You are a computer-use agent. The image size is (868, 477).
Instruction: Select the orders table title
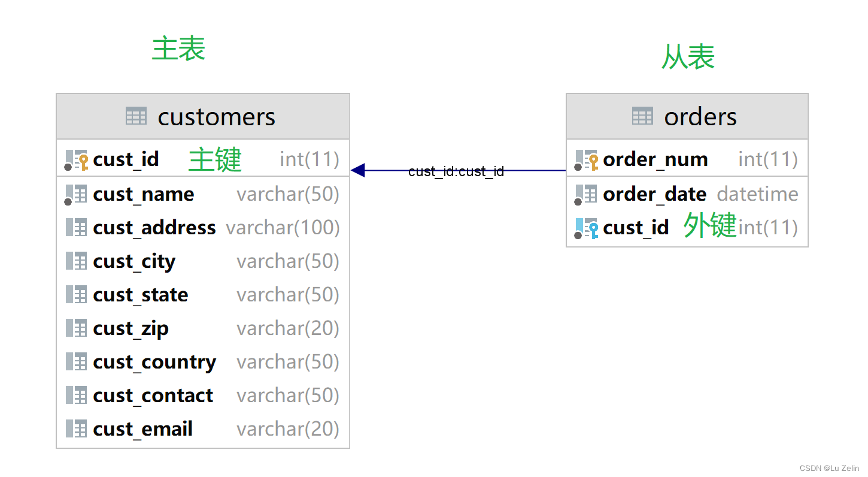(x=700, y=117)
